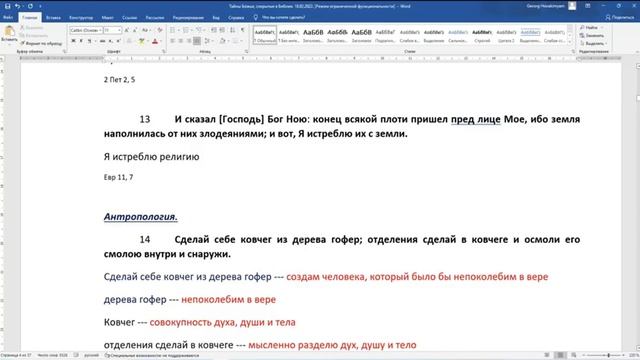Switch to the References (Ссылки) tab
Screen dimensions: 640x360
[x=129, y=18]
